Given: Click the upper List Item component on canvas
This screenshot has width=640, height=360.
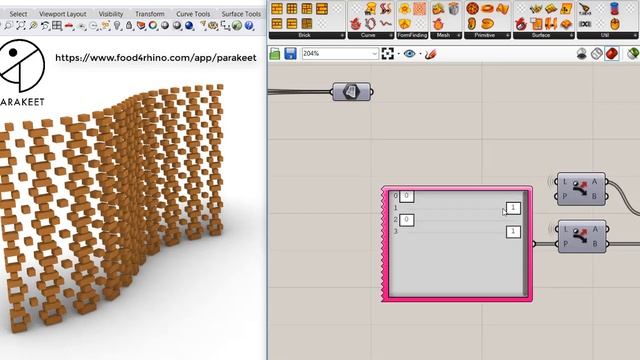Looking at the screenshot, I should pos(581,189).
